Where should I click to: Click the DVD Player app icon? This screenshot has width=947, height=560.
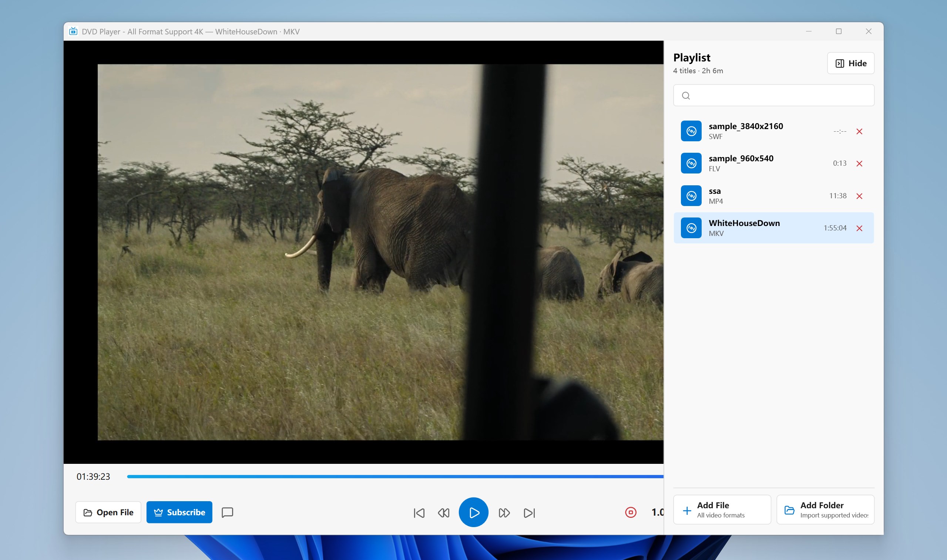tap(73, 31)
